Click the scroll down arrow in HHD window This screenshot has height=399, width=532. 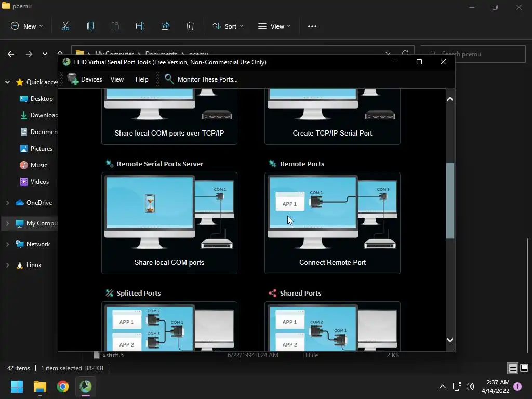450,340
